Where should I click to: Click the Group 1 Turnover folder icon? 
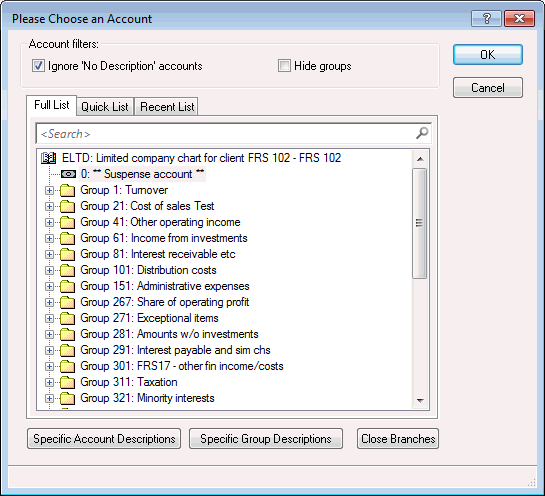(x=67, y=190)
